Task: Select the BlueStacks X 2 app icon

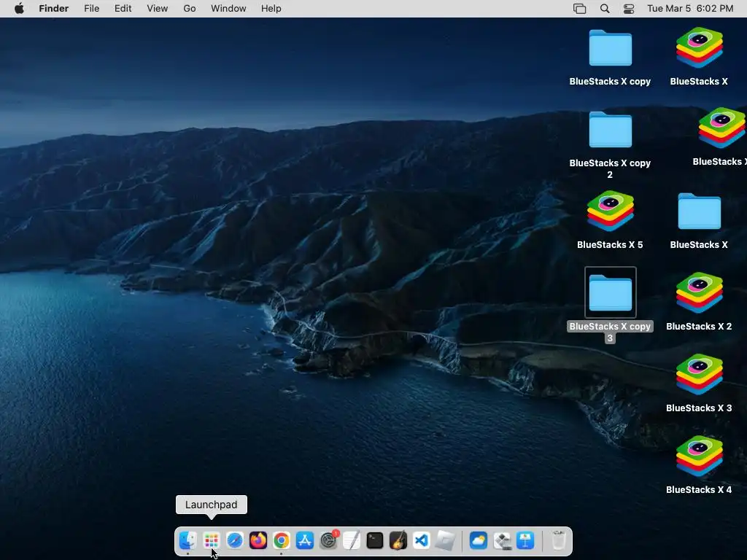Action: point(699,293)
